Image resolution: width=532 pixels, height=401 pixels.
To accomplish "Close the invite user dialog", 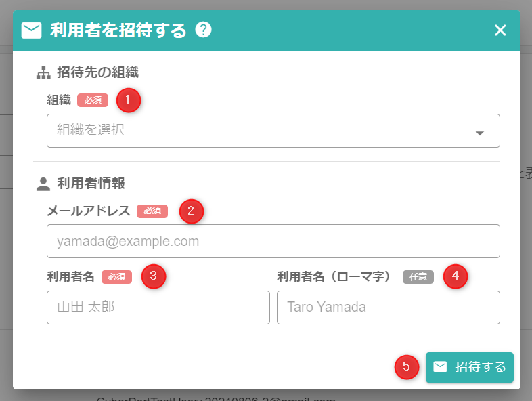I will point(500,30).
